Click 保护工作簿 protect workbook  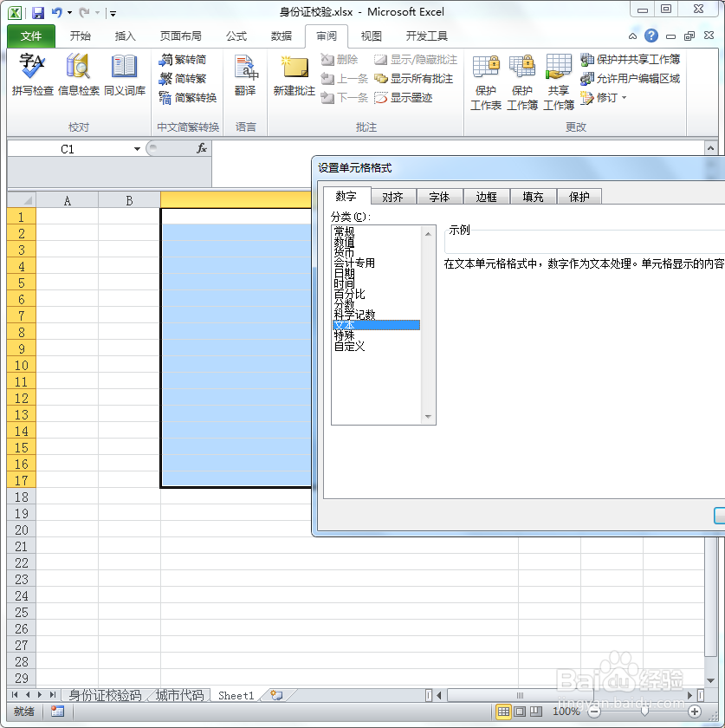tap(522, 82)
